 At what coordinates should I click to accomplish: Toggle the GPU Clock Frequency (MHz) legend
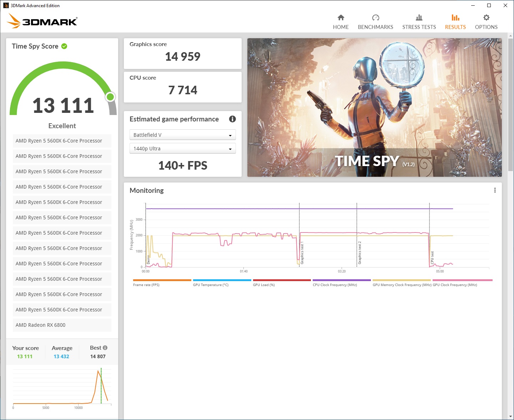point(455,285)
